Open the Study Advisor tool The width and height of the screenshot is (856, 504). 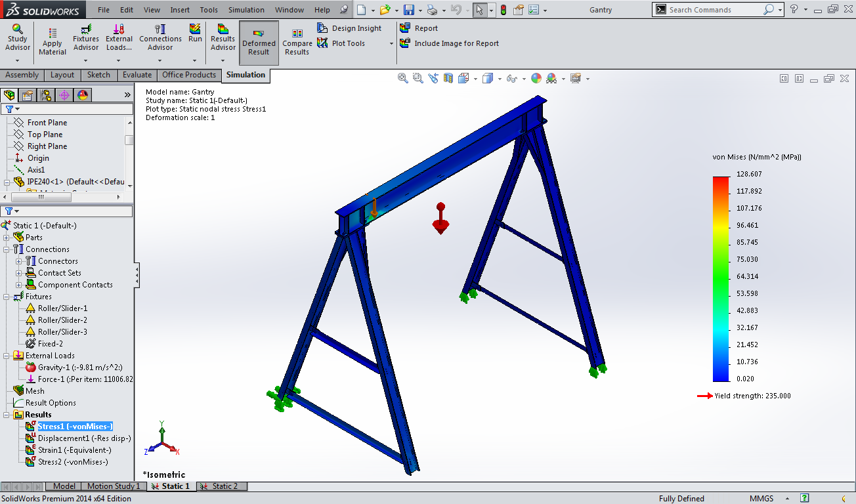[18, 37]
